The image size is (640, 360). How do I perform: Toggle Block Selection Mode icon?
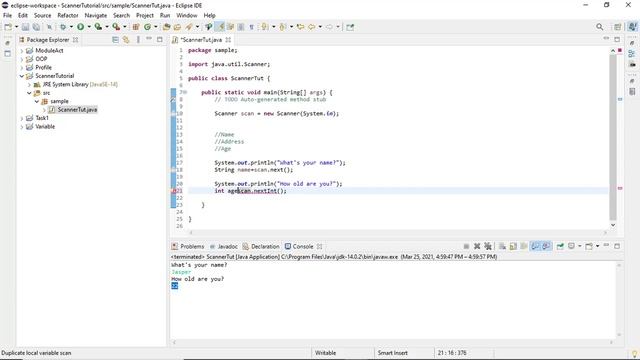[241, 27]
